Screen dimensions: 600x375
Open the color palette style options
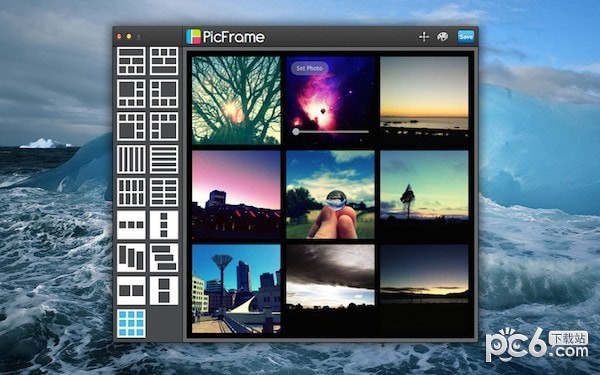coord(442,37)
